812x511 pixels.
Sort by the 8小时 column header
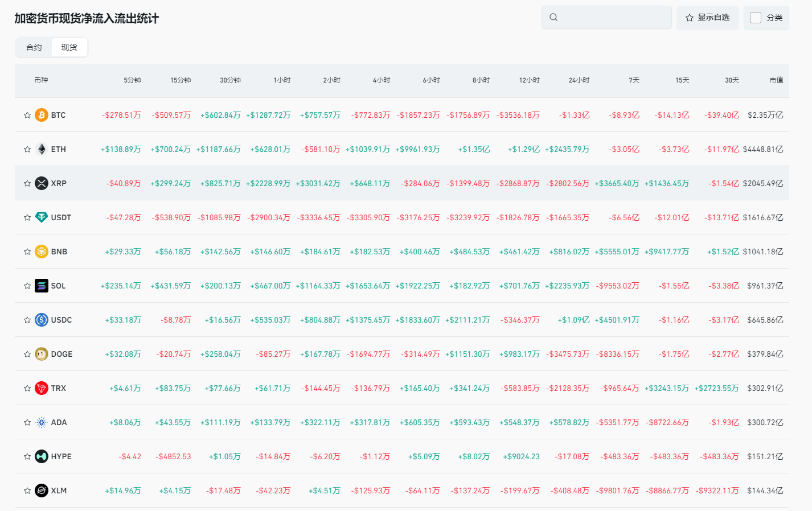tap(481, 80)
